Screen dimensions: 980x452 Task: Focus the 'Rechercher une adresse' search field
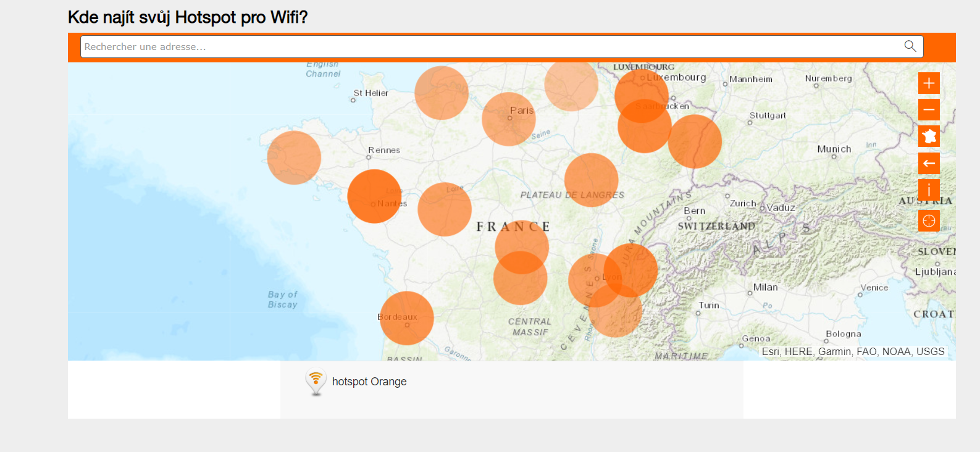pyautogui.click(x=501, y=46)
